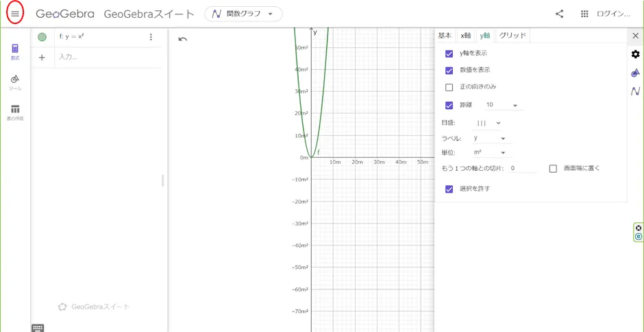Open the 単位 unit dropdown
The width and height of the screenshot is (644, 332).
[490, 153]
